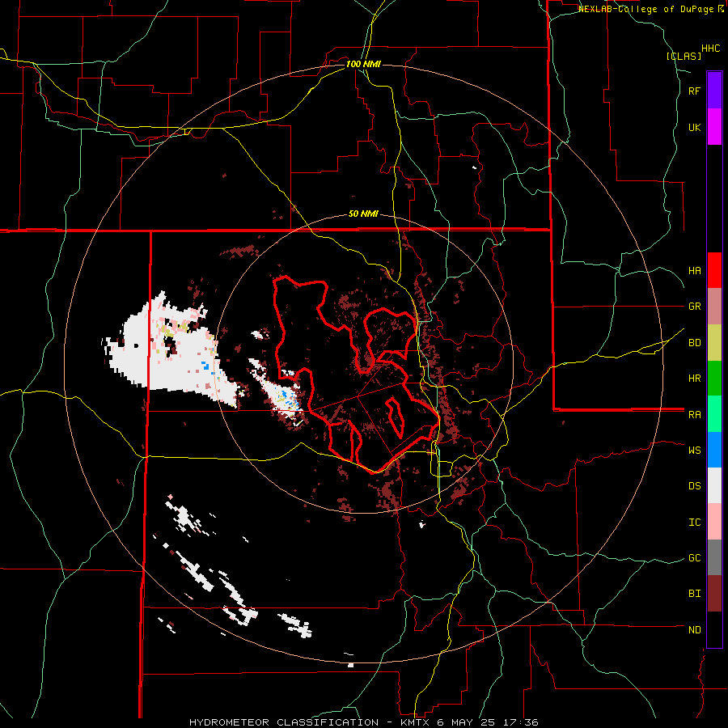The width and height of the screenshot is (728, 728).
Task: Click the HA red legend swatch
Action: tap(714, 270)
